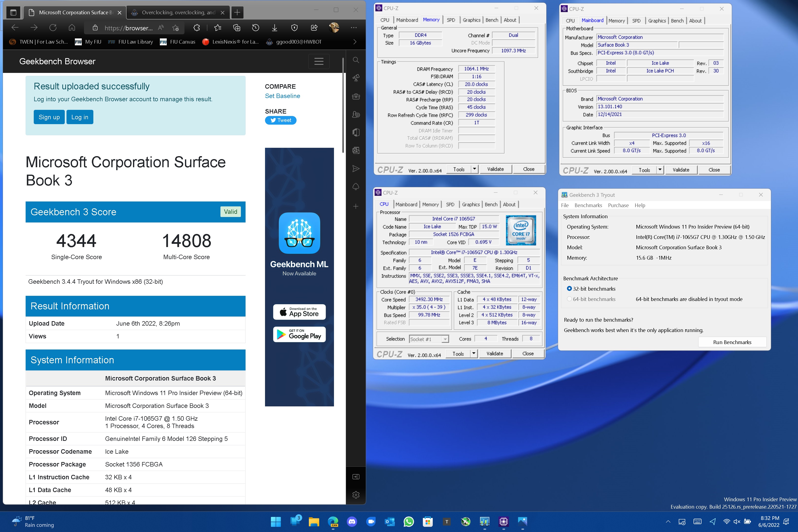Viewport: 798px width, 532px height.
Task: Open File Explorer from the taskbar
Action: click(314, 521)
